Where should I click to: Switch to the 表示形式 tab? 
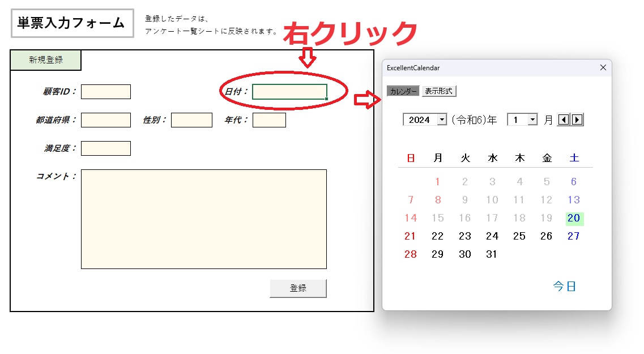point(438,91)
